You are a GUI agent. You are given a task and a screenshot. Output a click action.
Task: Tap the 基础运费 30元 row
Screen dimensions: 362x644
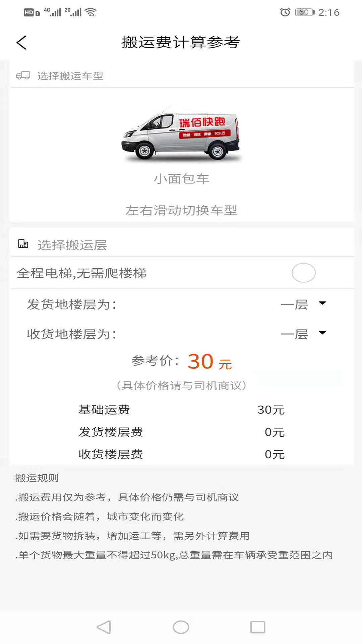pyautogui.click(x=181, y=410)
